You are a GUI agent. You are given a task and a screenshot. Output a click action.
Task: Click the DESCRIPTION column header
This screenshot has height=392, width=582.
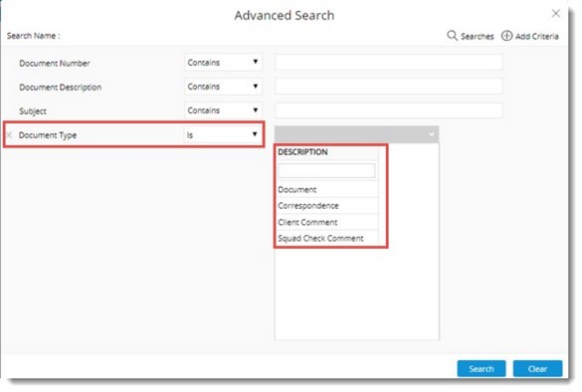(302, 152)
